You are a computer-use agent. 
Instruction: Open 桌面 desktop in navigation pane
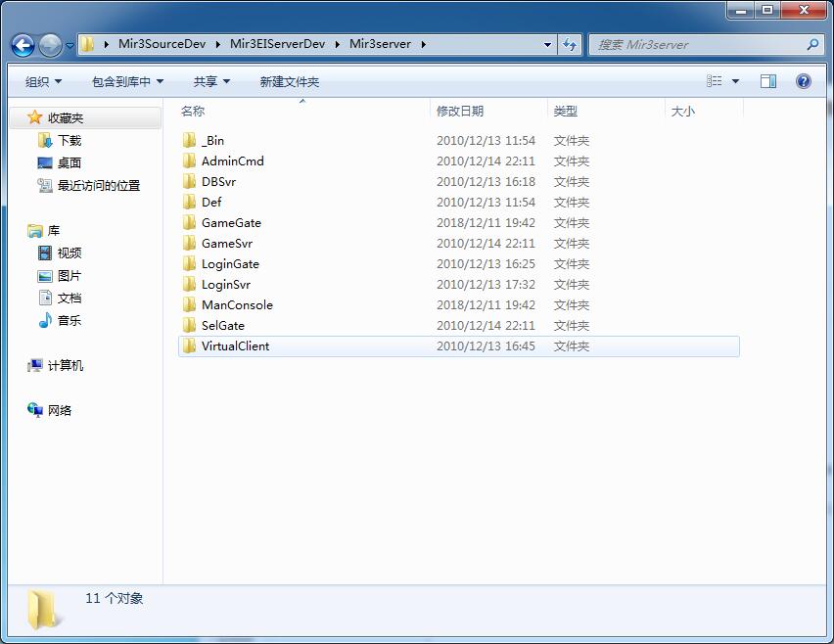(x=69, y=162)
